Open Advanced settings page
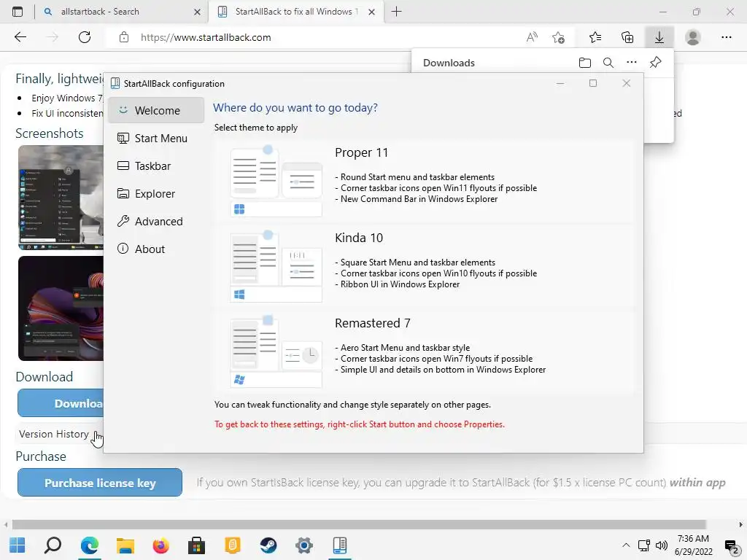Viewport: 747px width, 560px height. click(x=156, y=222)
